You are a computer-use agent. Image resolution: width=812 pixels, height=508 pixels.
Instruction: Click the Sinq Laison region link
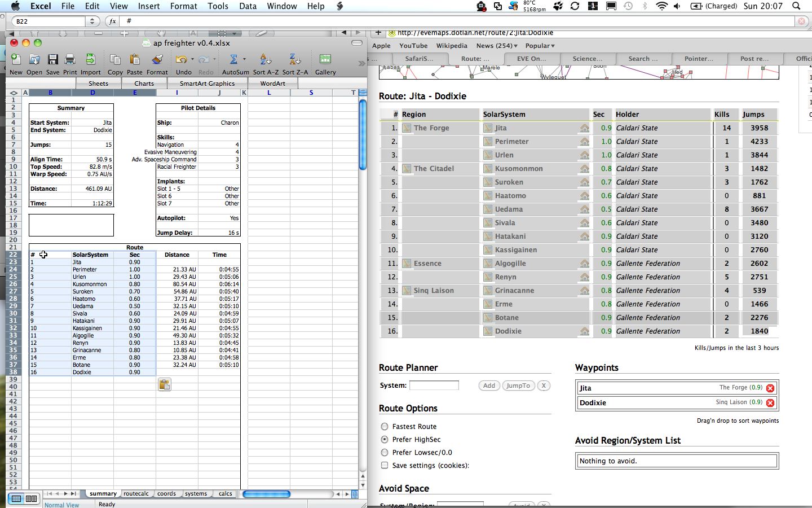(x=434, y=291)
